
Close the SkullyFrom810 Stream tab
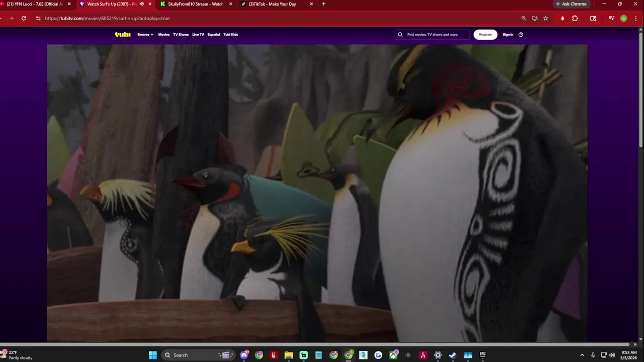[230, 4]
